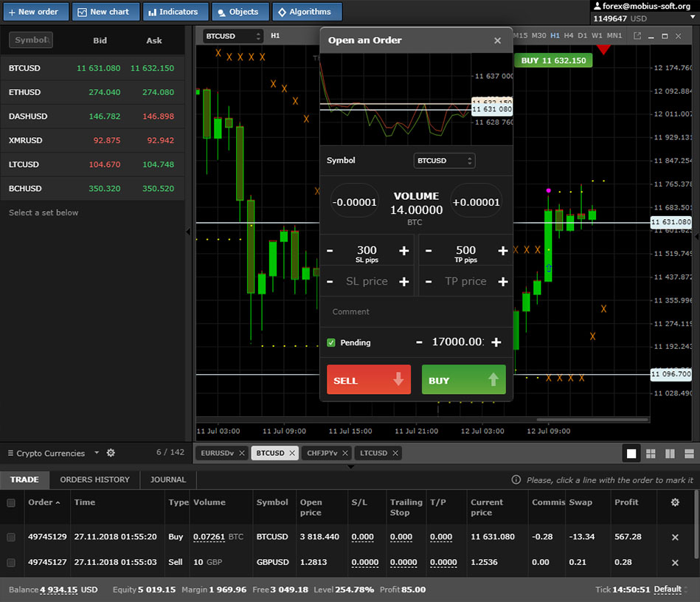This screenshot has height=602, width=700.
Task: Select checkbox for order 49745129
Action: click(11, 537)
